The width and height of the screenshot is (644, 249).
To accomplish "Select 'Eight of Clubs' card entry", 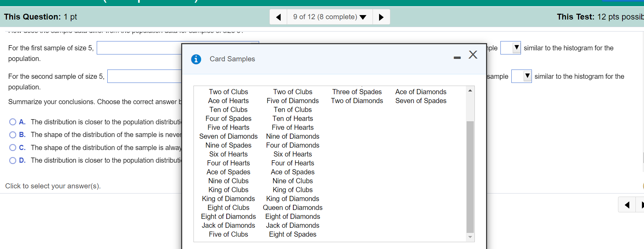I will click(x=228, y=208).
